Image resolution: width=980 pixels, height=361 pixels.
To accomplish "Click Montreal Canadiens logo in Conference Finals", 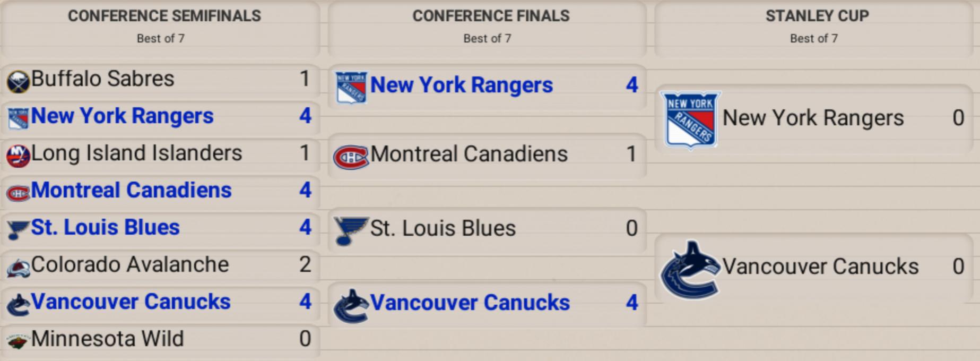I will tap(350, 157).
